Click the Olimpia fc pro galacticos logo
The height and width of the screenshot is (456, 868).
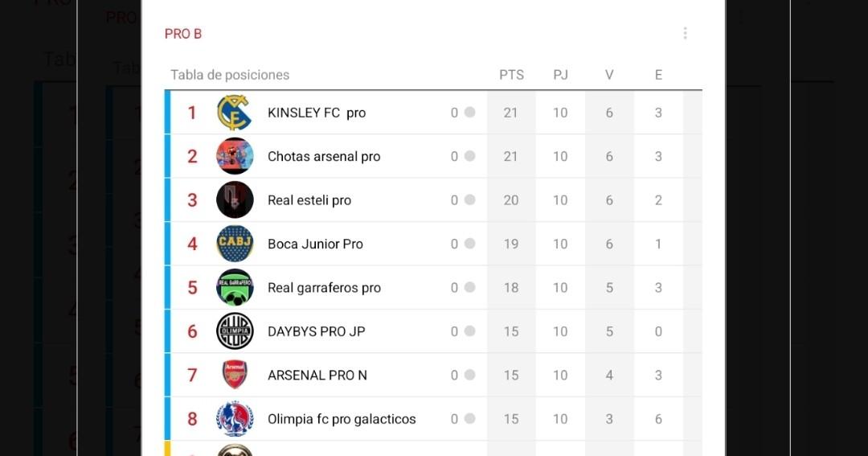[x=235, y=419]
